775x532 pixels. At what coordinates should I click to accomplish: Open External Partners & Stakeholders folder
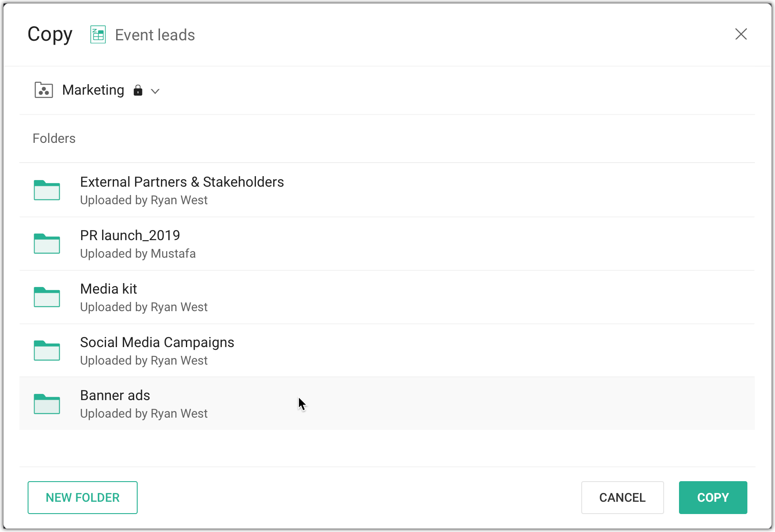tap(182, 182)
